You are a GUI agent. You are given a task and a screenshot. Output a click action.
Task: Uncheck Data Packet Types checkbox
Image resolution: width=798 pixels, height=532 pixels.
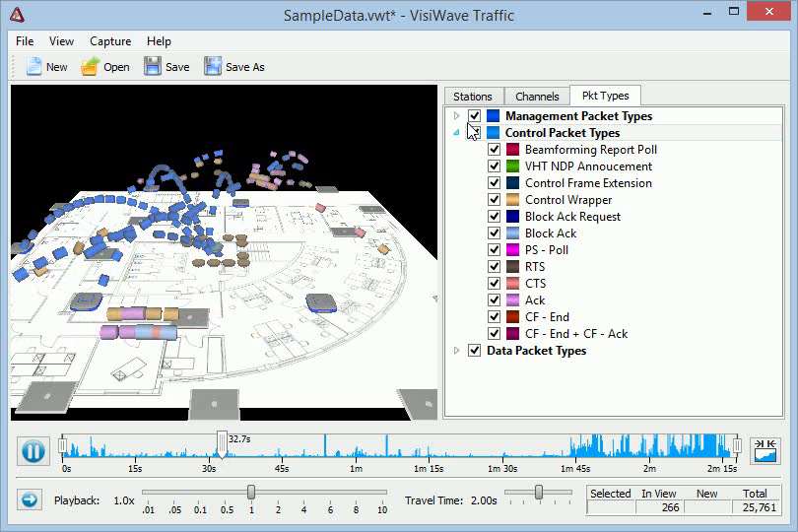click(474, 351)
